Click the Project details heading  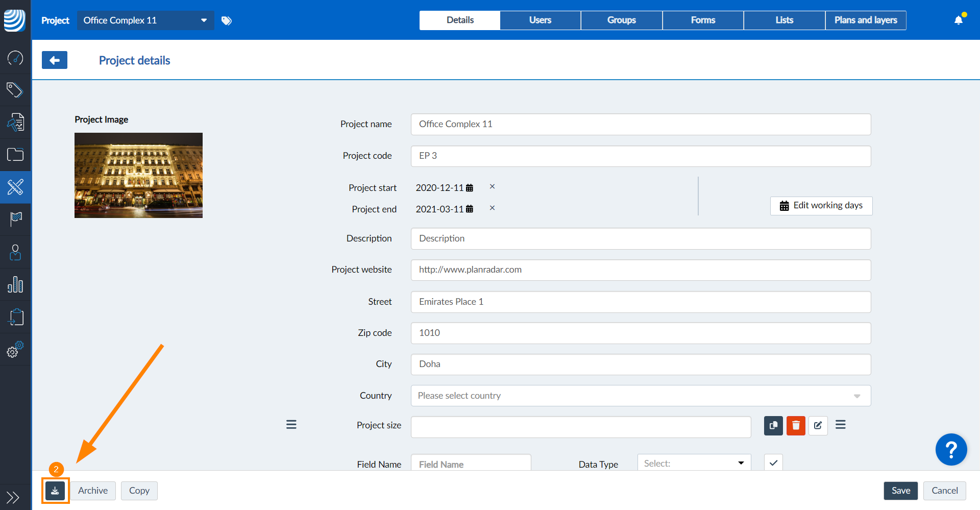(135, 60)
